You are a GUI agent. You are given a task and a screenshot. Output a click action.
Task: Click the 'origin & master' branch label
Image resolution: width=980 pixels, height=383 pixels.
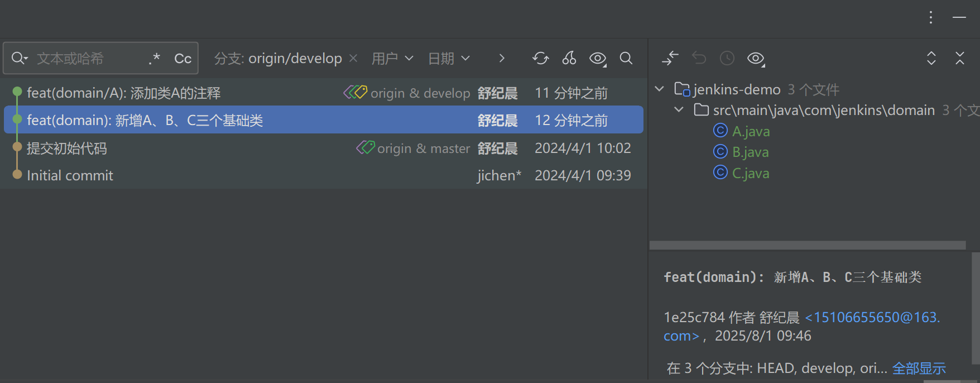424,149
